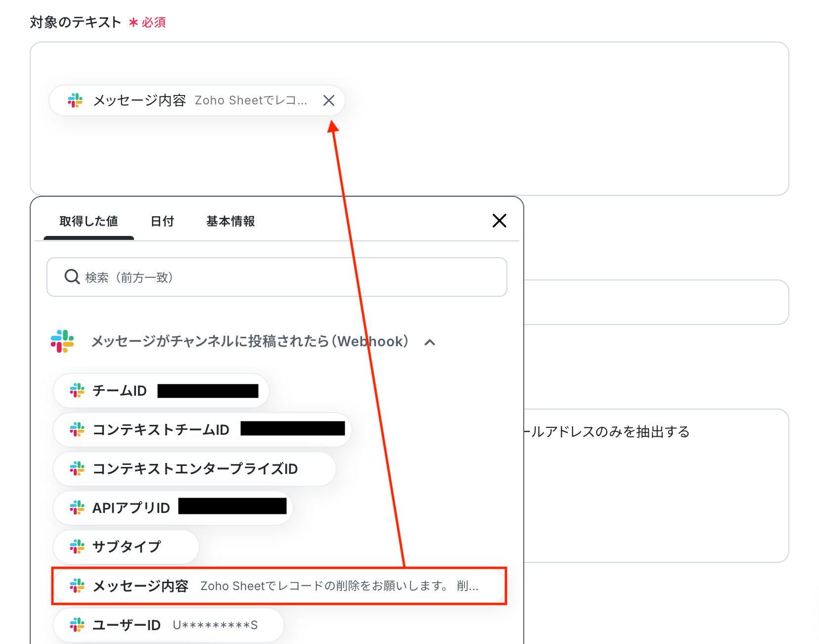Click the メッセージがチャンネルに投稿されたら(Webhook) heading
The image size is (819, 644).
250,341
